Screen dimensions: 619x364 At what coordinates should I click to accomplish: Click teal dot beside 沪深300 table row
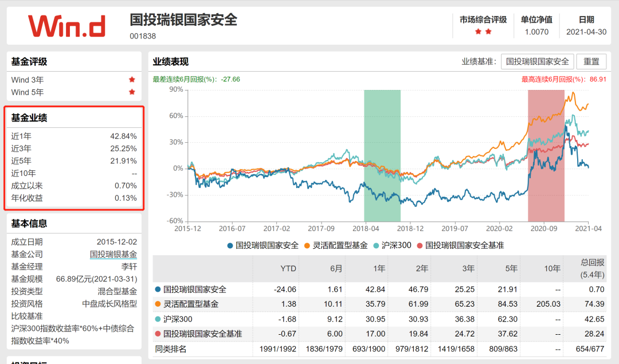[158, 319]
